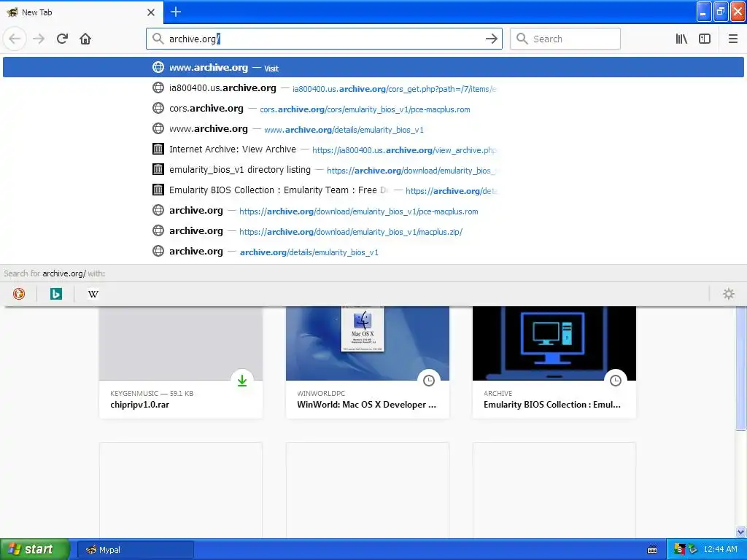Go back using the back arrow
Screen dimensions: 747x560
(x=15, y=39)
